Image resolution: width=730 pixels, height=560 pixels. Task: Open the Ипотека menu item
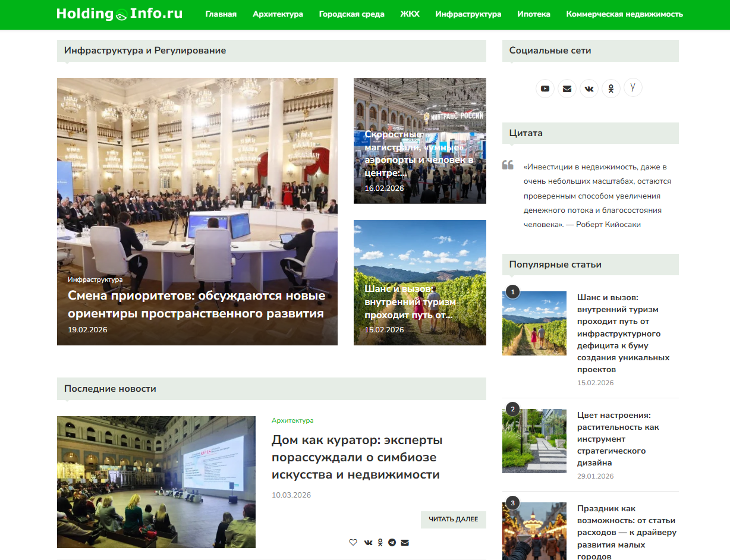pyautogui.click(x=534, y=14)
